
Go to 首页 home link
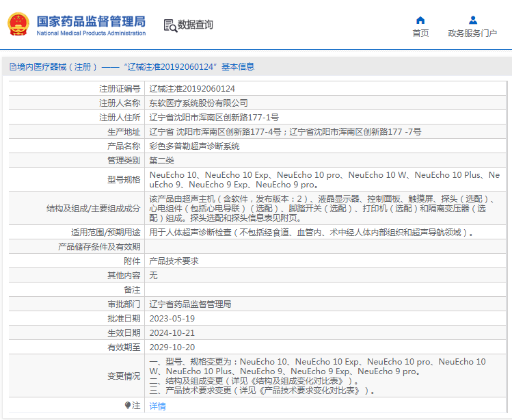pyautogui.click(x=420, y=34)
